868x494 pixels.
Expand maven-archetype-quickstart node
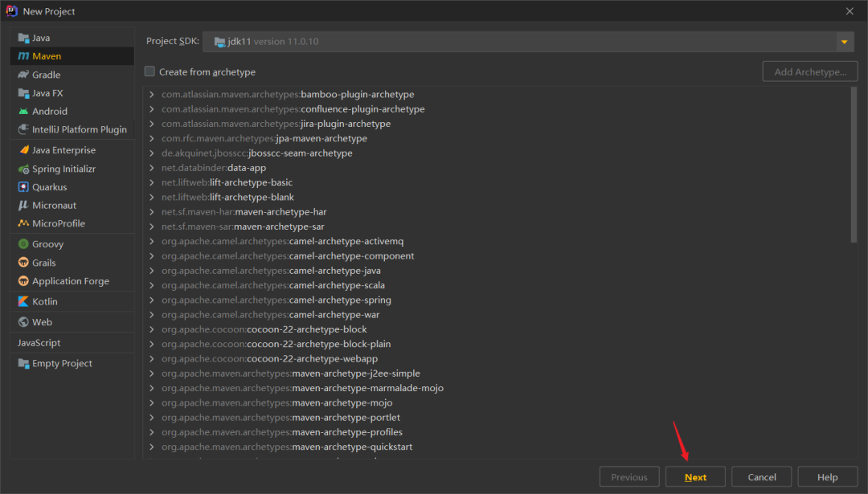click(x=152, y=447)
